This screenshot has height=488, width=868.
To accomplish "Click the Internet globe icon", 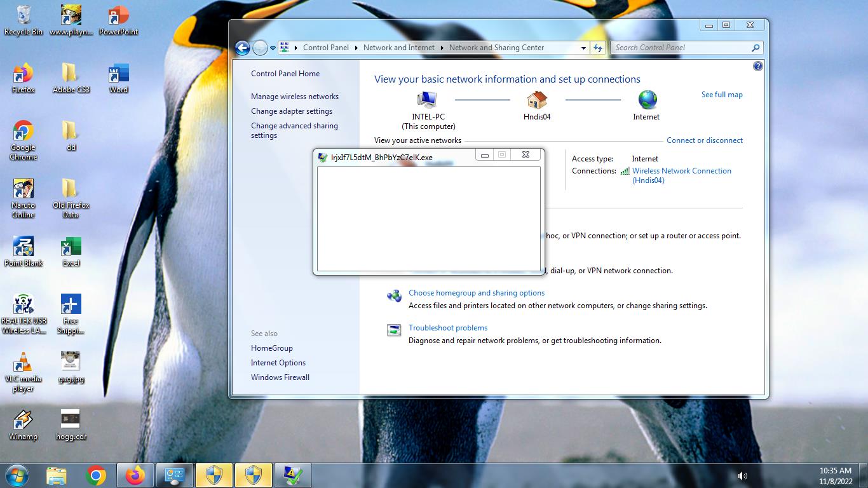I will pyautogui.click(x=647, y=100).
